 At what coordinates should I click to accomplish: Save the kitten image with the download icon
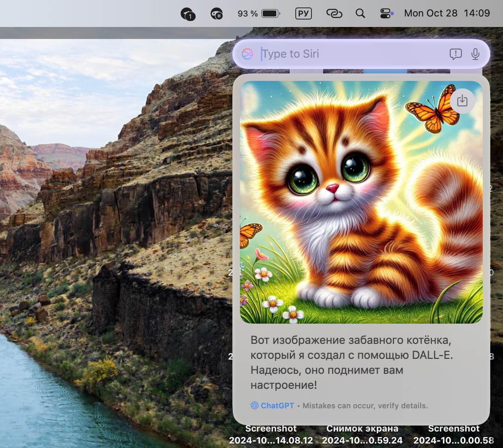point(462,100)
